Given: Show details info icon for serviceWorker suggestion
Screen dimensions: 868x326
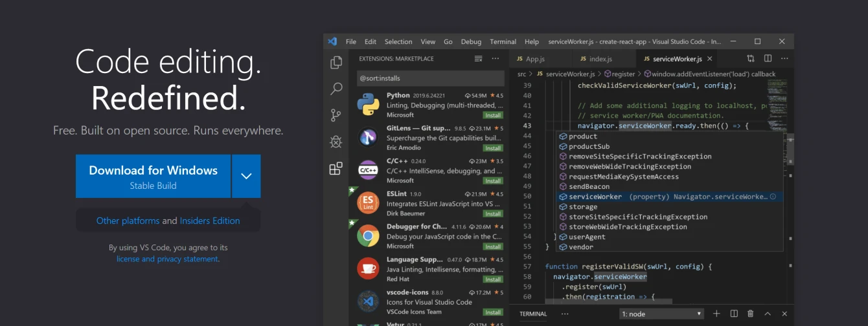Looking at the screenshot, I should pos(773,197).
